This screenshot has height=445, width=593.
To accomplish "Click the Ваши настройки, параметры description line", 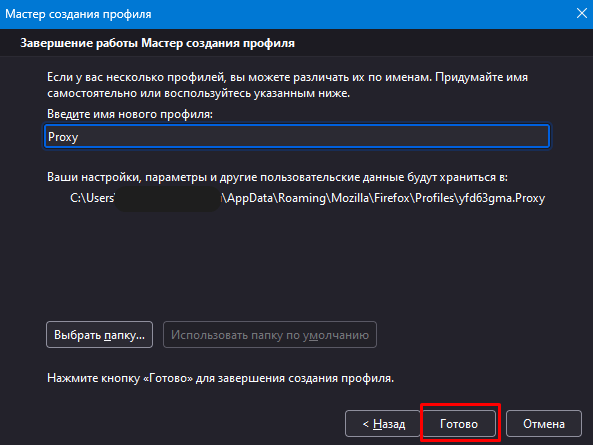I will [x=277, y=177].
